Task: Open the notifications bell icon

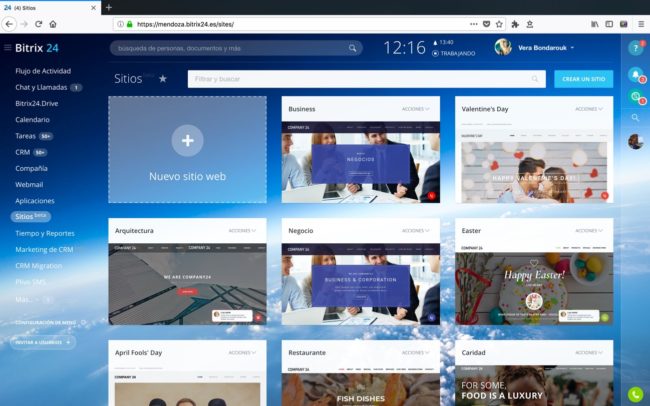Action: pyautogui.click(x=635, y=75)
